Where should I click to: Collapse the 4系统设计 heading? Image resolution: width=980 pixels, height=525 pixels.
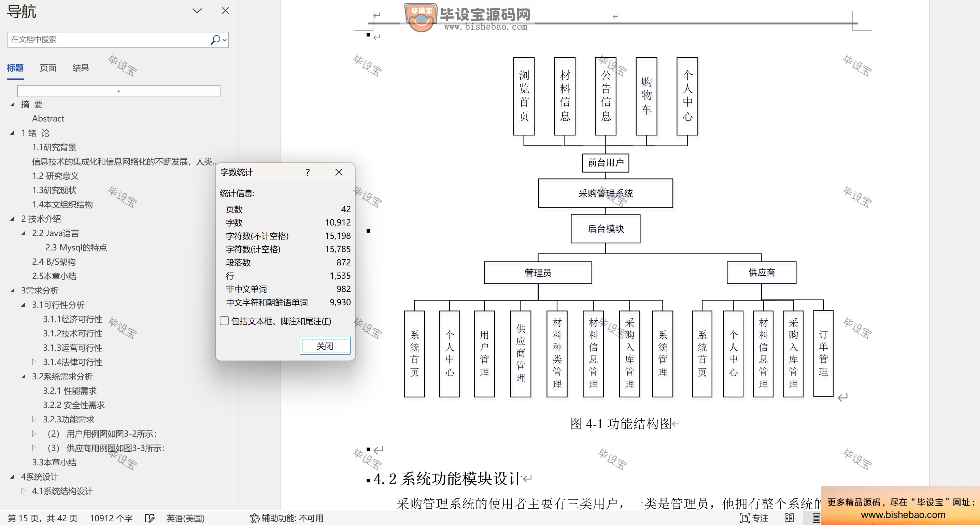coord(13,477)
